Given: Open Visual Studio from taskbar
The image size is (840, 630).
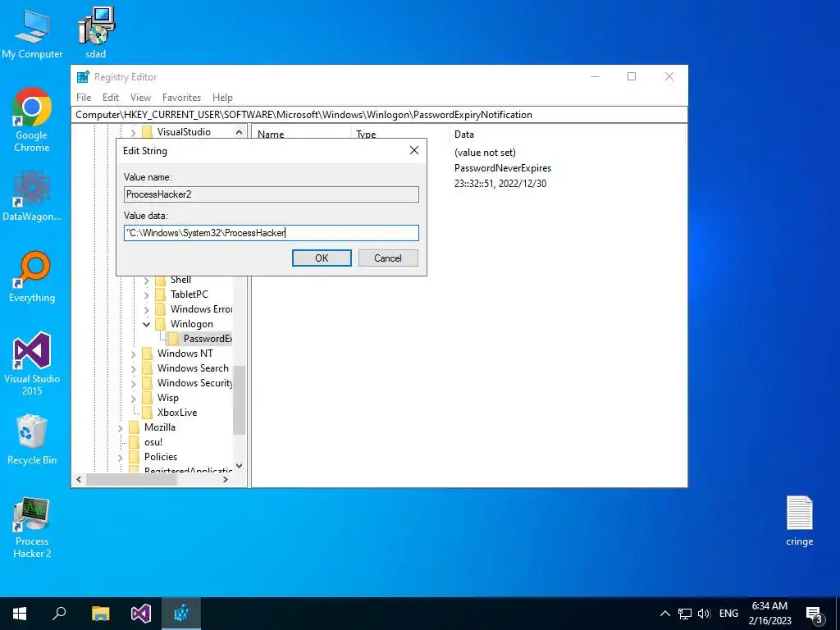Looking at the screenshot, I should coord(141,614).
